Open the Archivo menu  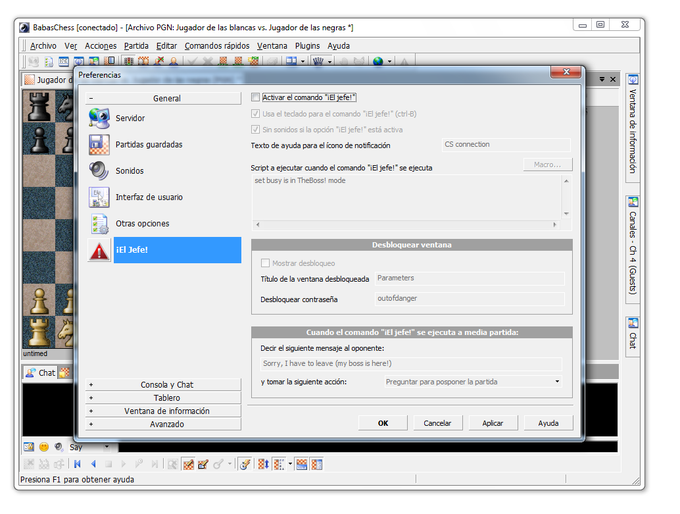[x=43, y=46]
